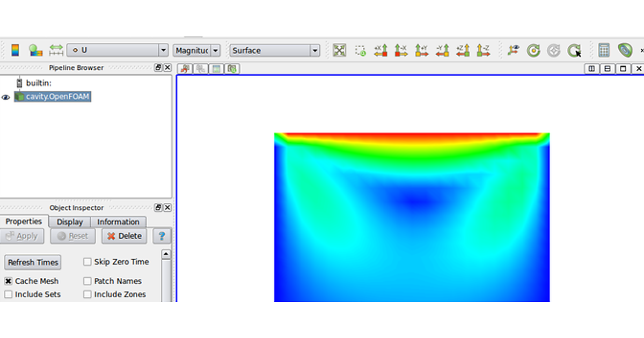Image resolution: width=644 pixels, height=338 pixels.
Task: Click the Refresh Times button
Action: click(x=33, y=262)
